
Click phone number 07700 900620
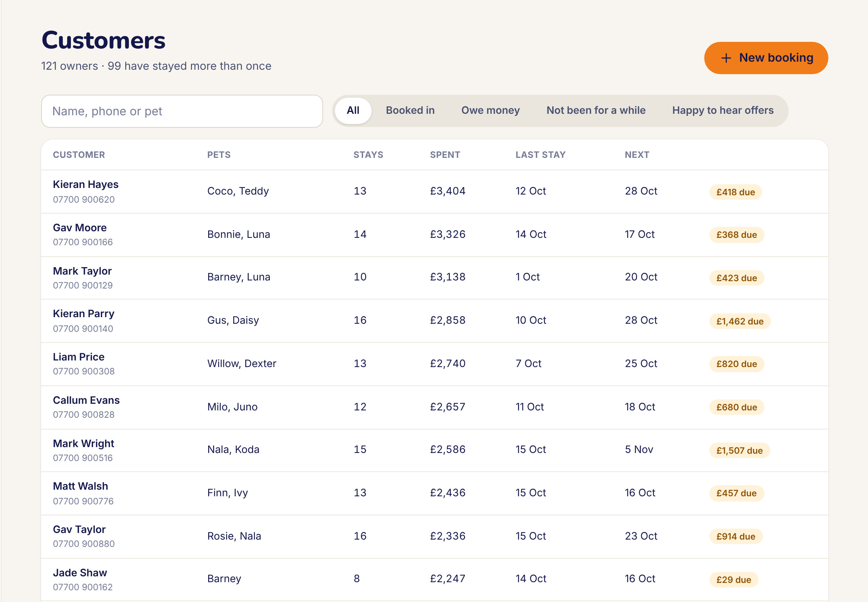point(84,200)
